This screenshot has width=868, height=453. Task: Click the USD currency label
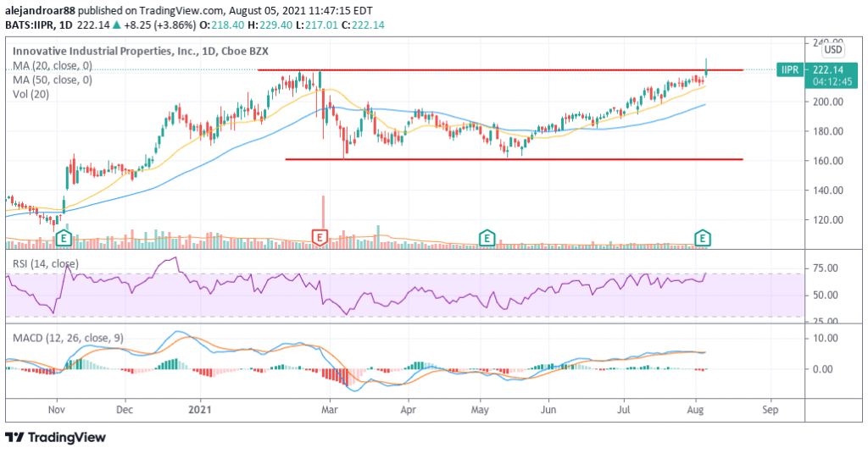tap(832, 50)
